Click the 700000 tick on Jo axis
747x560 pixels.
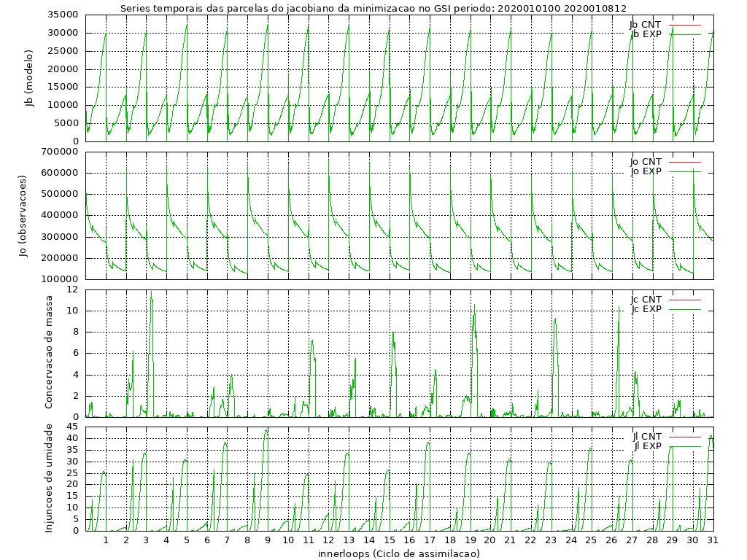point(60,152)
